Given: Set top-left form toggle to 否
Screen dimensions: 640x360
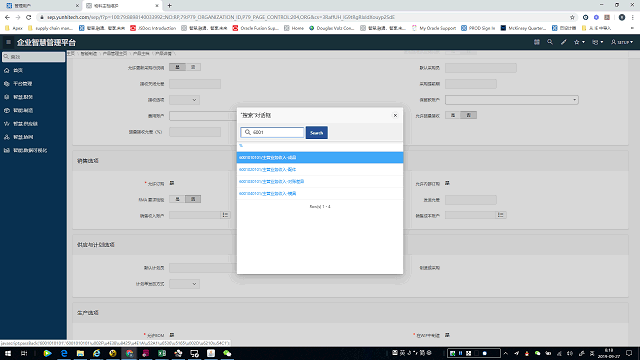Looking at the screenshot, I should (193, 67).
